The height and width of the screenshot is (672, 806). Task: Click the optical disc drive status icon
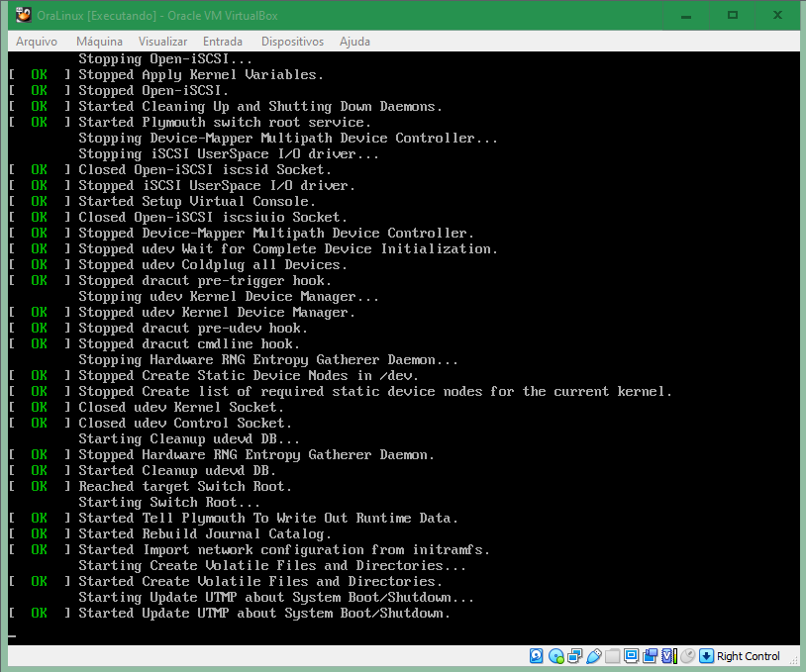[x=556, y=655]
